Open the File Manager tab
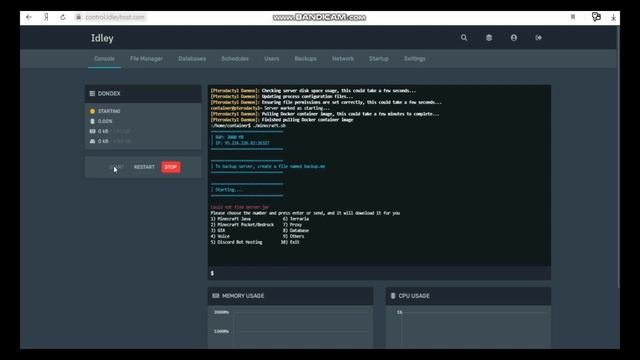Screen dimensions: 640x360 tap(146, 59)
